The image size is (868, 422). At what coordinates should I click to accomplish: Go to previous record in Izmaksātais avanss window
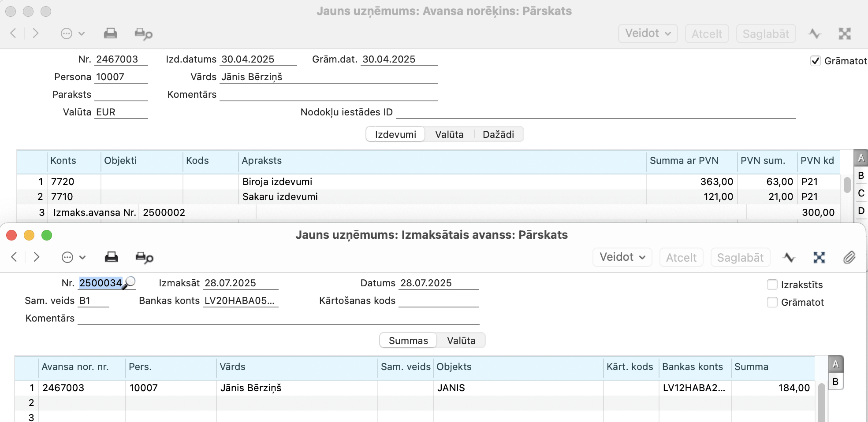(14, 257)
